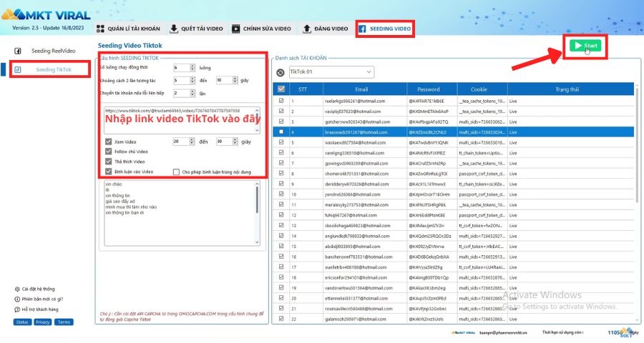Untick the checkbox of account row 1
Image resolution: width=644 pixels, height=343 pixels.
click(281, 101)
